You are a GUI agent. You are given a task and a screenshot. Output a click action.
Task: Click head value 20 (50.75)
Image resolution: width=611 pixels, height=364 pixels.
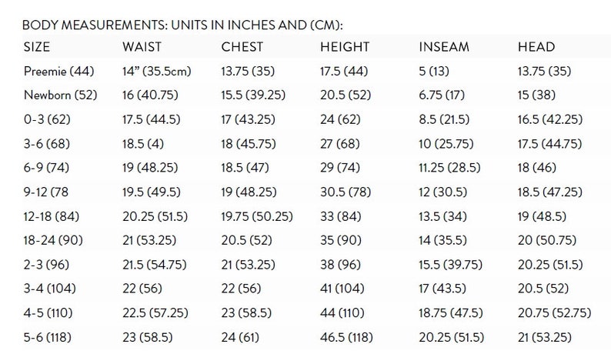tap(547, 240)
